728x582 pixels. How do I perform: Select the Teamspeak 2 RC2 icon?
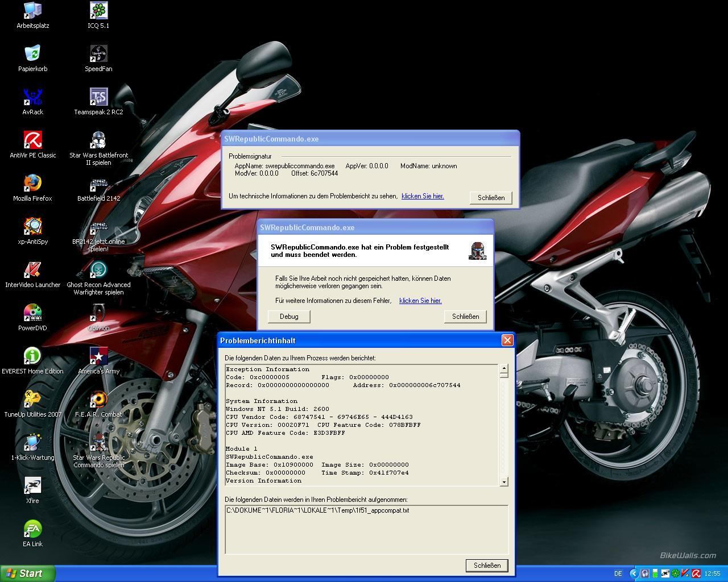tap(99, 101)
